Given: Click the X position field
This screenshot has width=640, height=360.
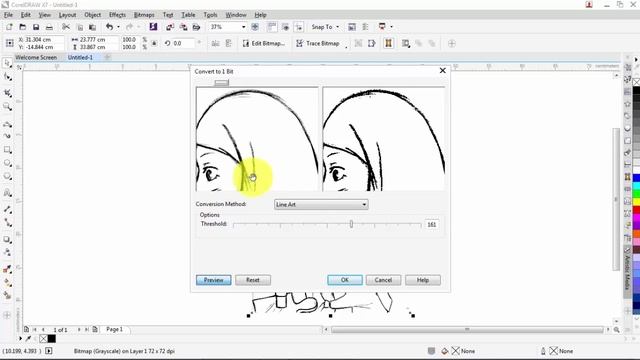Looking at the screenshot, I should [44, 40].
